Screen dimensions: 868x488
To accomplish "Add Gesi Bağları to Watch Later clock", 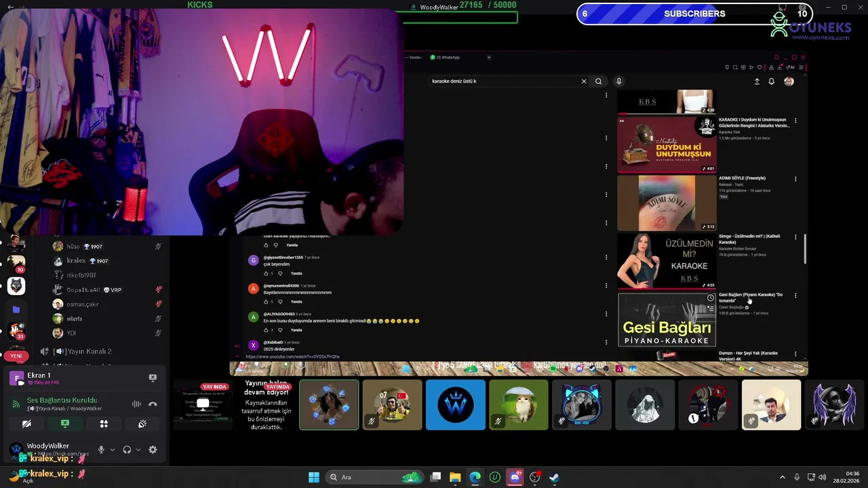I will 710,298.
